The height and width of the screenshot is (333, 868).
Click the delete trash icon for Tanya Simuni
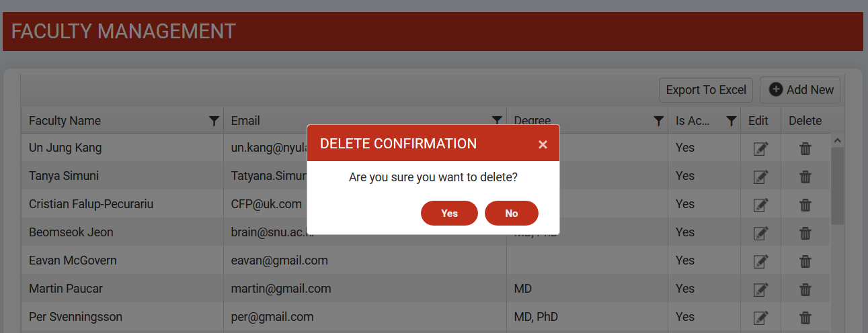click(x=805, y=177)
